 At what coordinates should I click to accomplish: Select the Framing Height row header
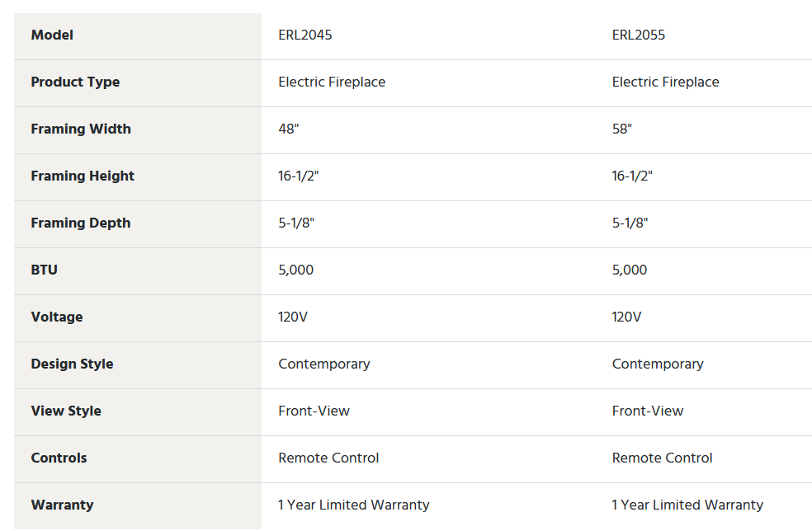point(83,176)
